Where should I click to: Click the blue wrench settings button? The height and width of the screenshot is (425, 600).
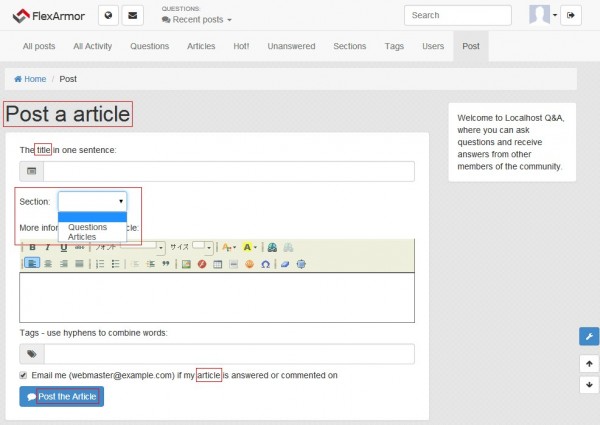[589, 336]
